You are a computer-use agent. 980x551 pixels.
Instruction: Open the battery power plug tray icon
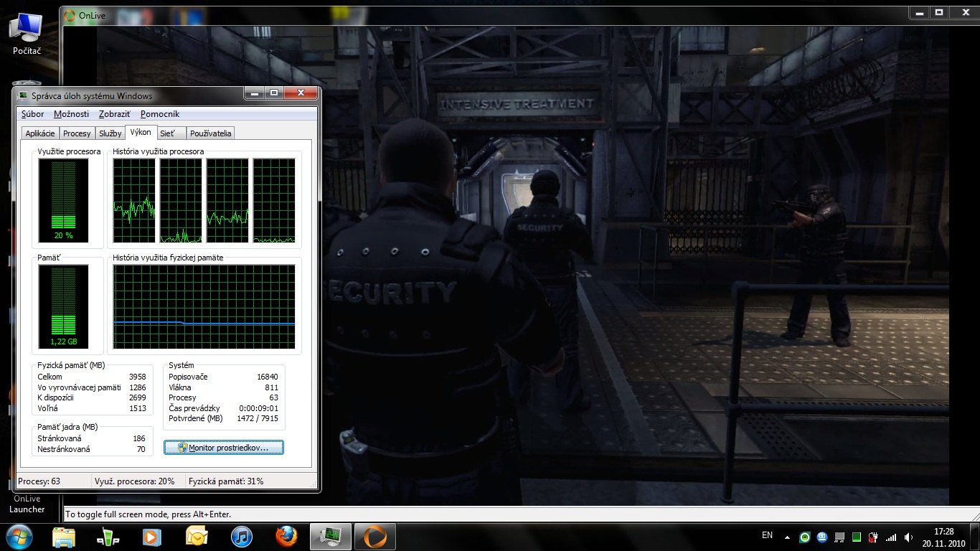pos(874,537)
